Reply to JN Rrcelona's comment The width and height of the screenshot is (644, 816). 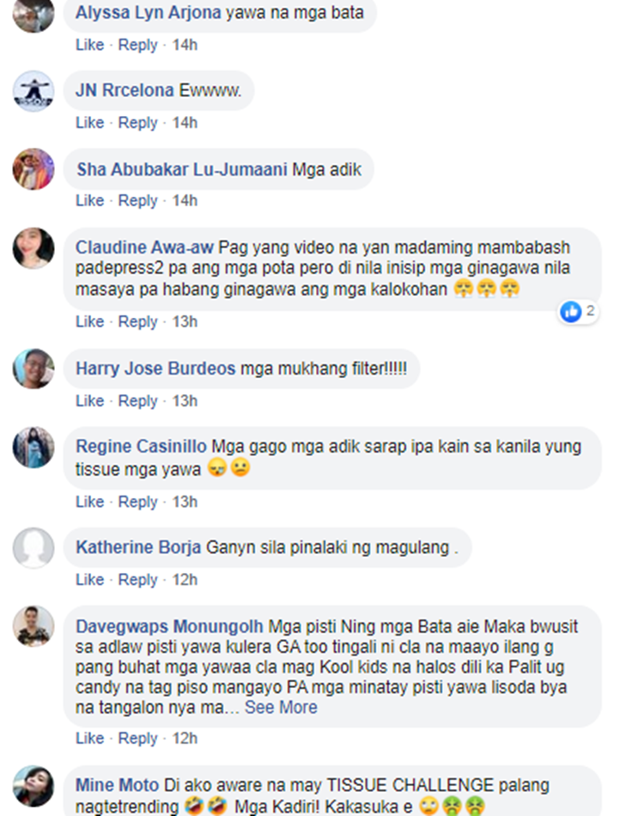(x=137, y=123)
